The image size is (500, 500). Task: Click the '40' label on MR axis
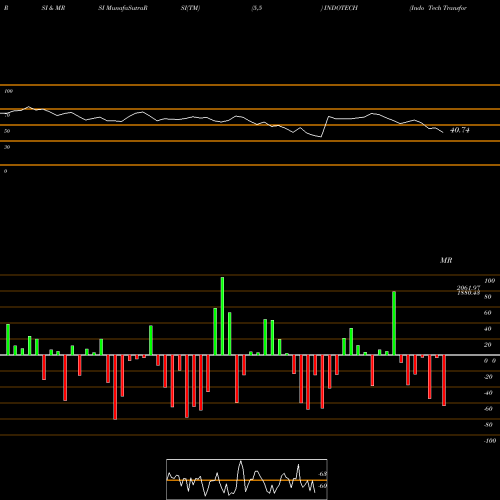coord(488,329)
